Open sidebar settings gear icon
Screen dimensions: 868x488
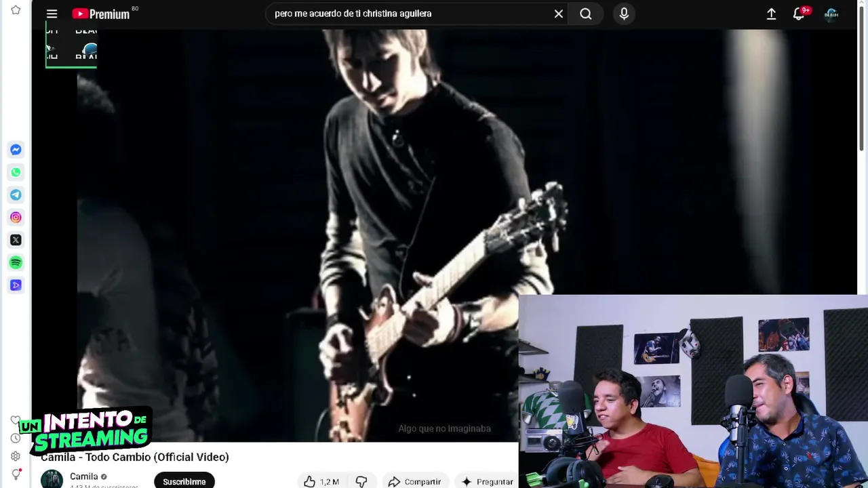pyautogui.click(x=16, y=456)
